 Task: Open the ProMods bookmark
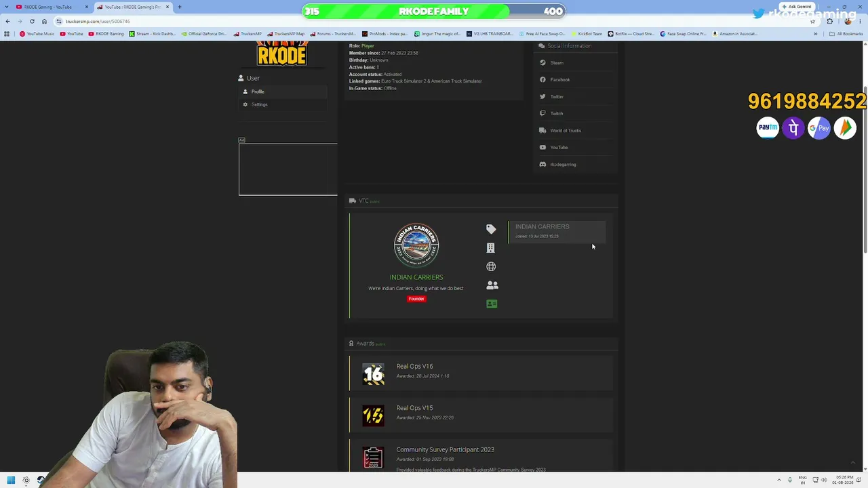(x=385, y=34)
